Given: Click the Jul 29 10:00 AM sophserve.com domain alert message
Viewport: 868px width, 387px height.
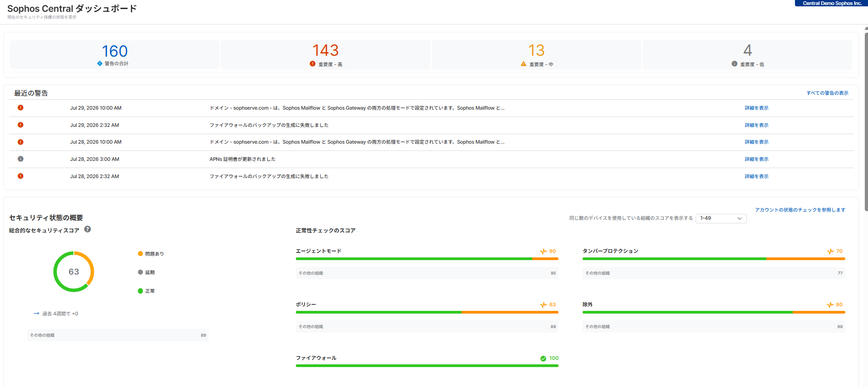Looking at the screenshot, I should click(x=357, y=108).
